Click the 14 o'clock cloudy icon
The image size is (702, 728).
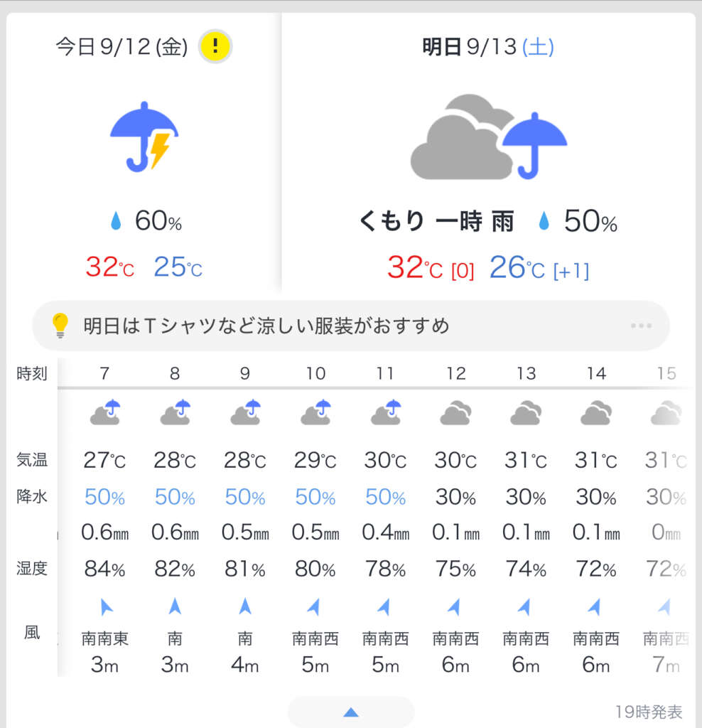[x=595, y=412]
